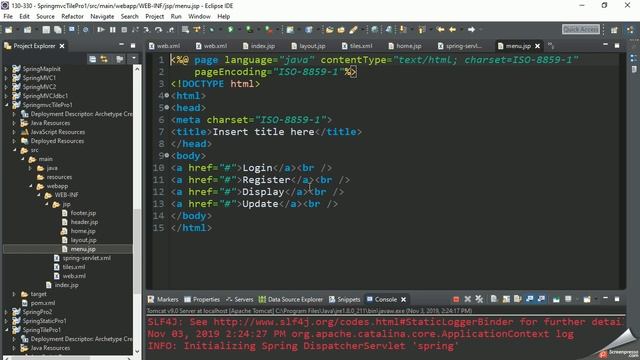The height and width of the screenshot is (360, 640).
Task: Click the Debug bug toolbar icon
Action: point(211,30)
